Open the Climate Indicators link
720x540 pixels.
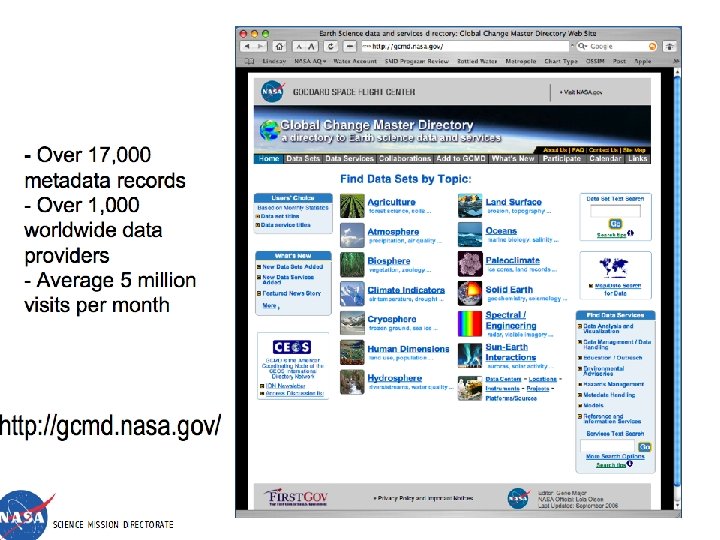click(406, 290)
